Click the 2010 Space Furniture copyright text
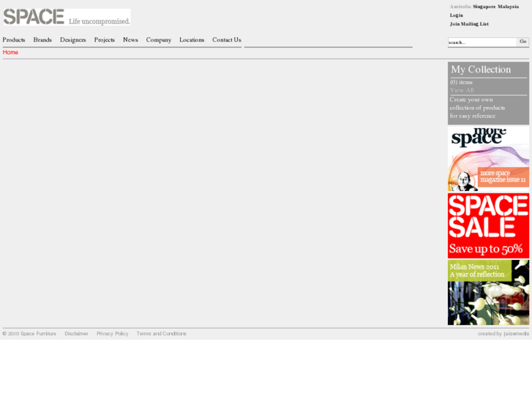This screenshot has height=399, width=532. coord(29,334)
